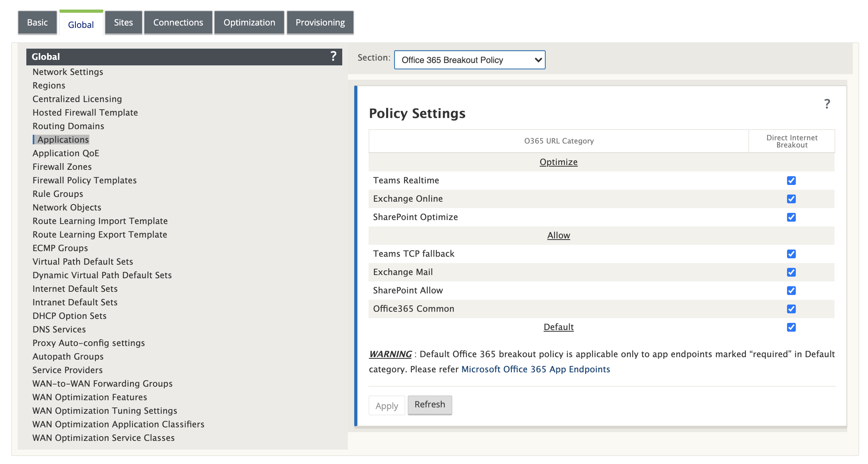Toggle Exchange Online direct breakout
Screen dimensions: 868x464
tap(791, 199)
